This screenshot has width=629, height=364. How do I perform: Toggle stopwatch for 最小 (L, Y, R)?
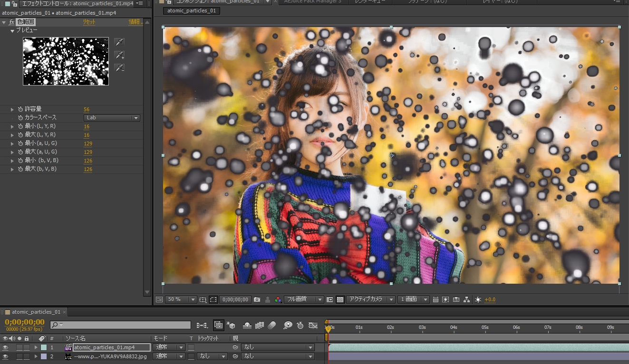click(x=20, y=126)
